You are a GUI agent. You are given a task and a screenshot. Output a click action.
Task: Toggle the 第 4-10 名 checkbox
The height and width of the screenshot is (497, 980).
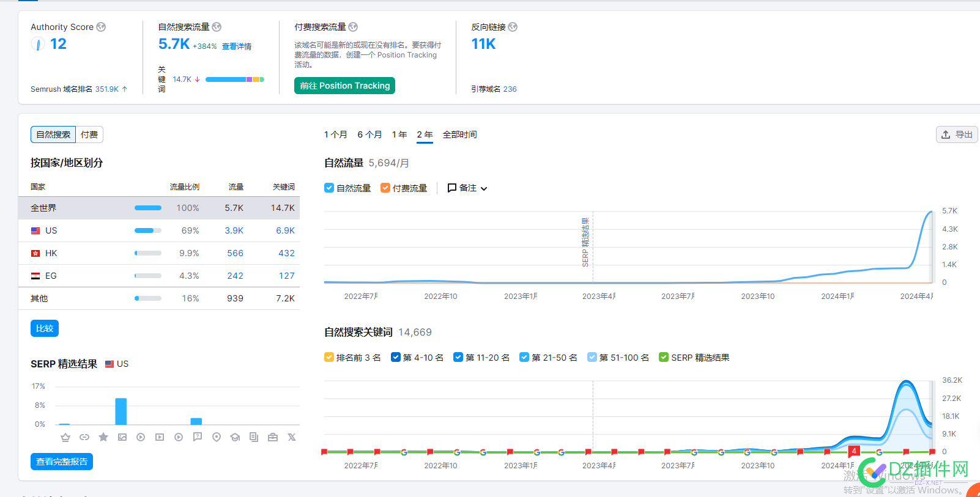pyautogui.click(x=396, y=357)
